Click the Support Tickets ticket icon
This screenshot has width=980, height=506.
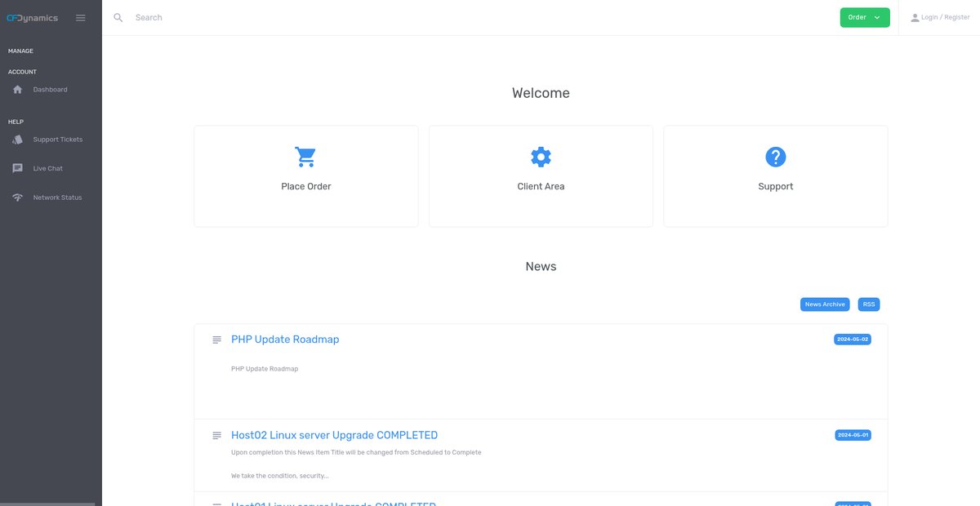18,140
